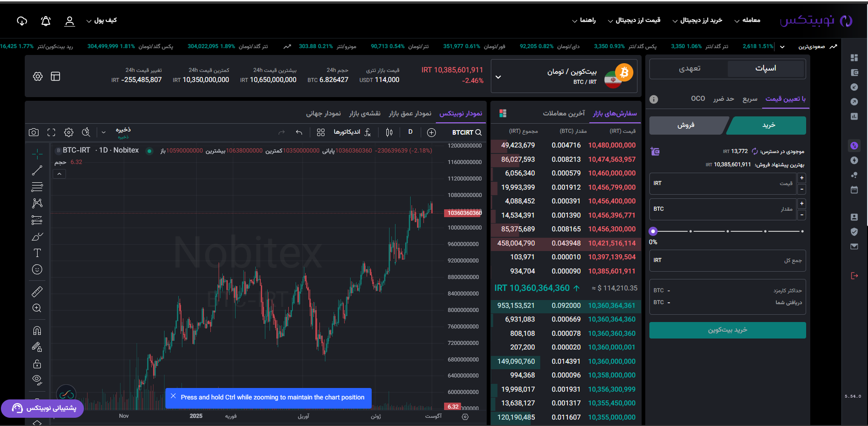This screenshot has width=868, height=426.
Task: Click the خرید بیت‌کوین buy button
Action: (x=728, y=330)
